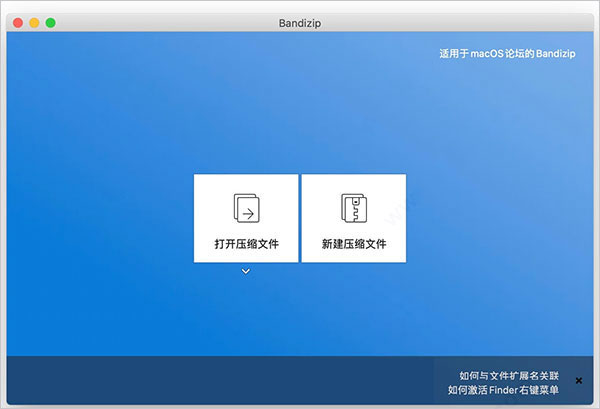Viewport: 600px width, 409px height.
Task: Open the 如何与文件扩展名关联 help link
Action: click(509, 376)
